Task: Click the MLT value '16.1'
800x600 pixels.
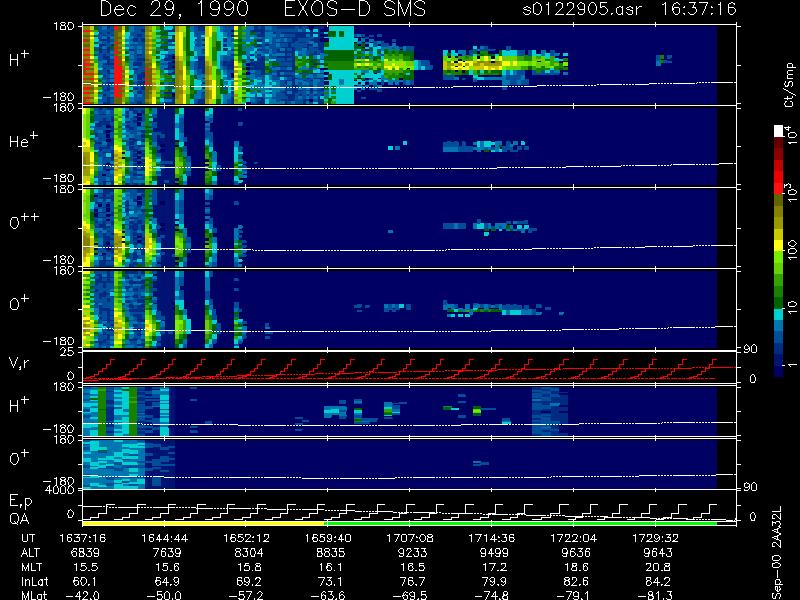Action: pyautogui.click(x=331, y=567)
